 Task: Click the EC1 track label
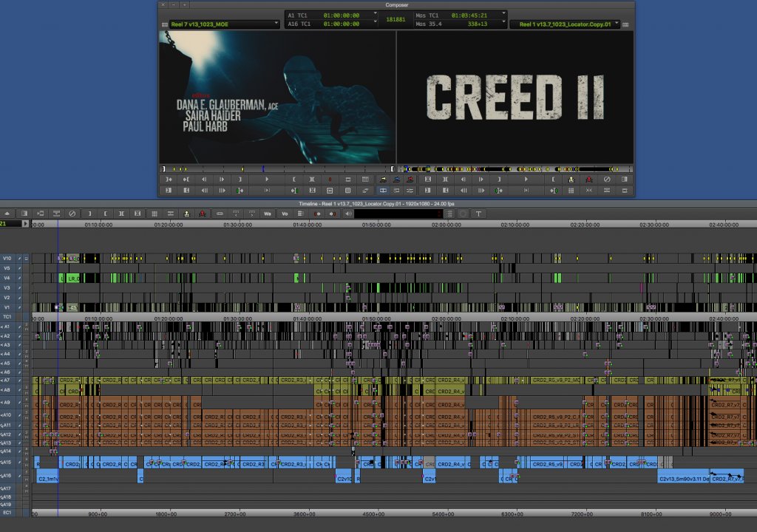tap(7, 513)
